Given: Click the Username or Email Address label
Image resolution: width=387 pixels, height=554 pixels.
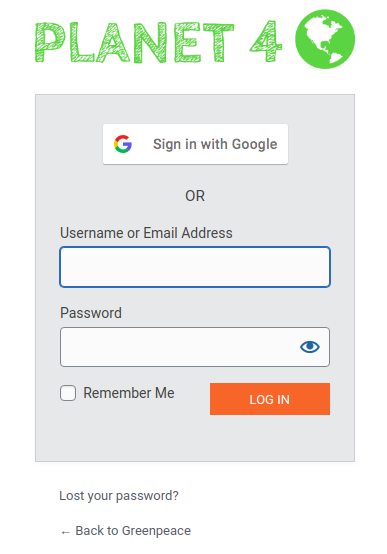Looking at the screenshot, I should pyautogui.click(x=146, y=233).
